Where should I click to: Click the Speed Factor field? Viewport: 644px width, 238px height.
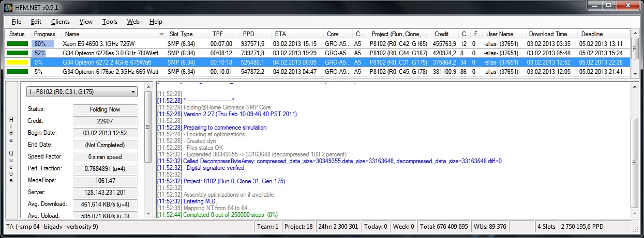[106, 157]
